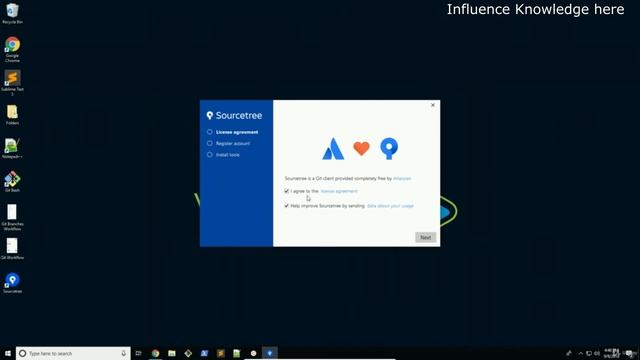Click the orange heart icon
The height and width of the screenshot is (360, 640).
tap(361, 148)
